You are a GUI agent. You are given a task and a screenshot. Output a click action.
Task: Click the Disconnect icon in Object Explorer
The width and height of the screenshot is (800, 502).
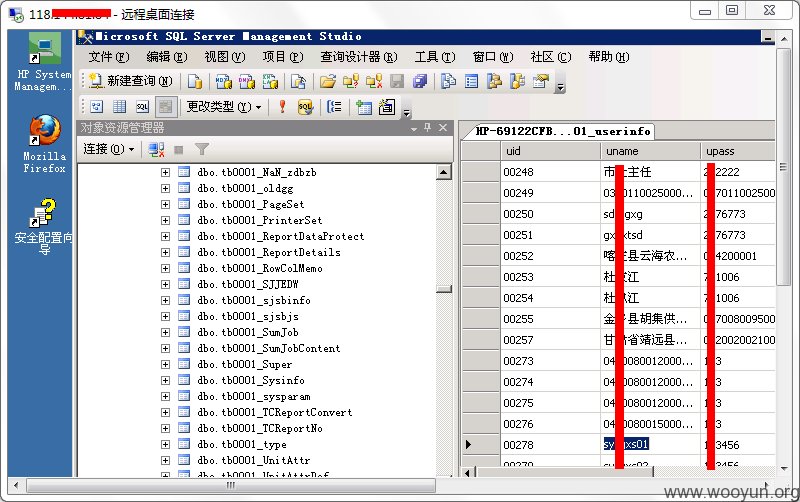pos(156,149)
